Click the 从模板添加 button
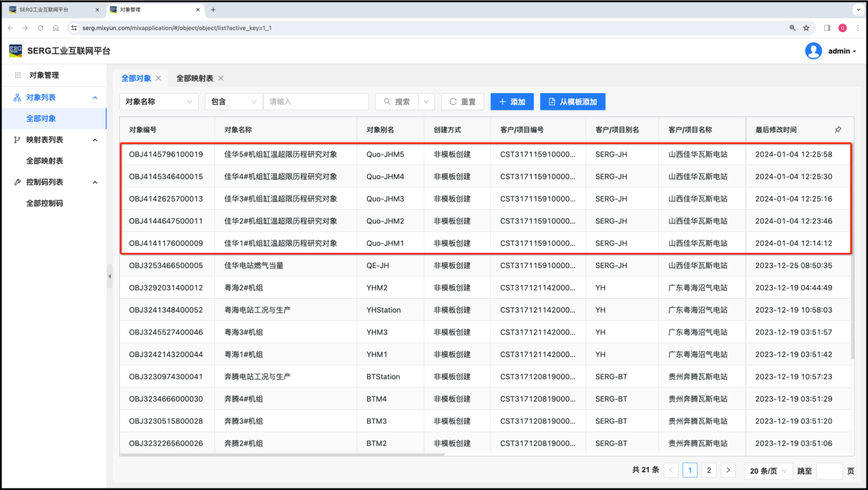Viewport: 868px width, 490px height. 572,101
